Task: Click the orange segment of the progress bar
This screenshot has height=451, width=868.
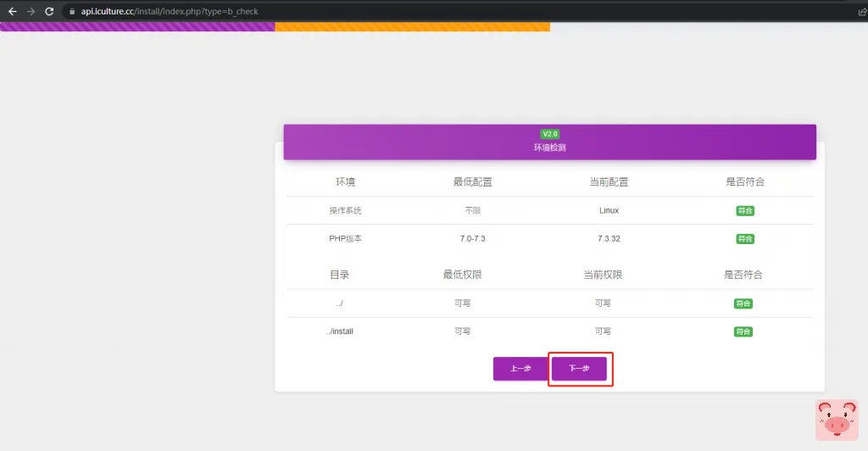Action: click(413, 26)
